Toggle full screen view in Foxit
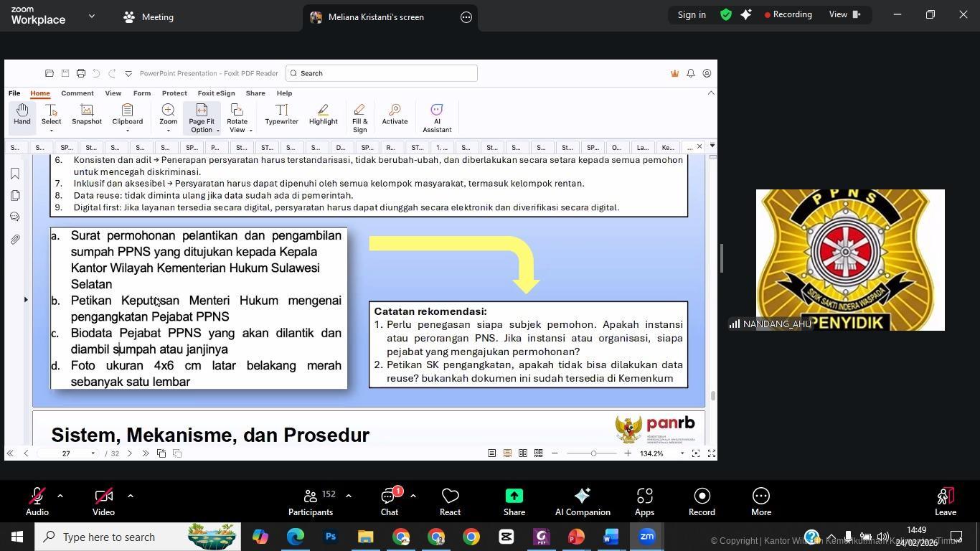Screen dimensions: 980x551 [x=712, y=453]
